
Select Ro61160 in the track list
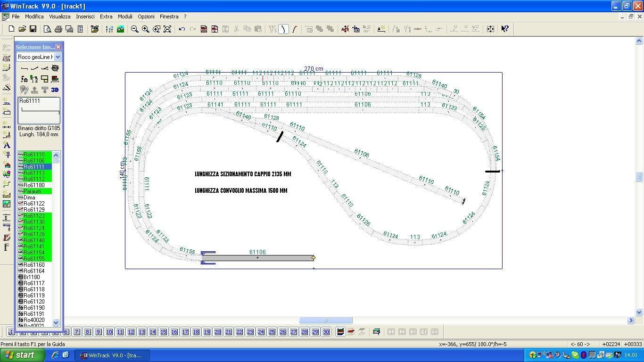[x=35, y=265]
